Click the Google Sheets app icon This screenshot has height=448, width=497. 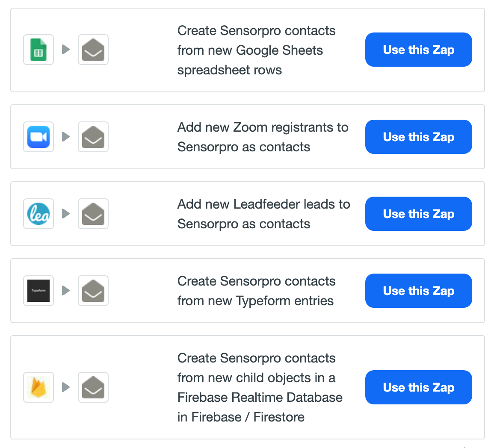point(38,50)
